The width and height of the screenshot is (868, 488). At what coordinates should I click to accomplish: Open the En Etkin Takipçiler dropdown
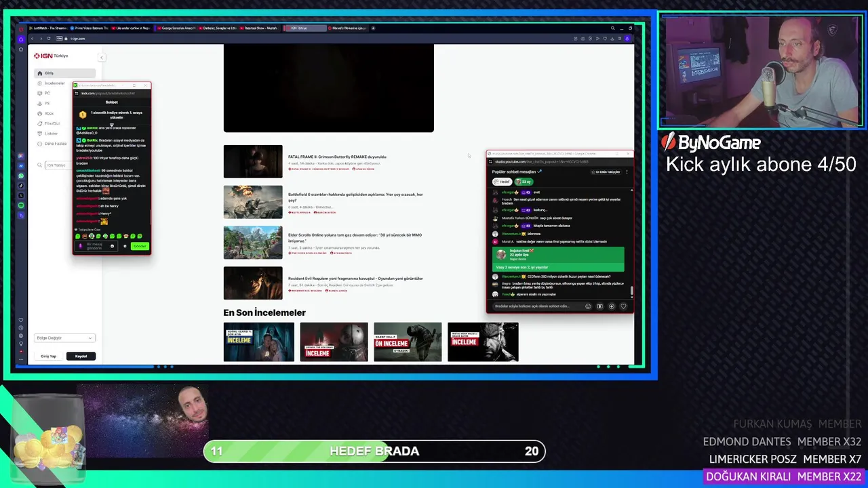tap(607, 172)
